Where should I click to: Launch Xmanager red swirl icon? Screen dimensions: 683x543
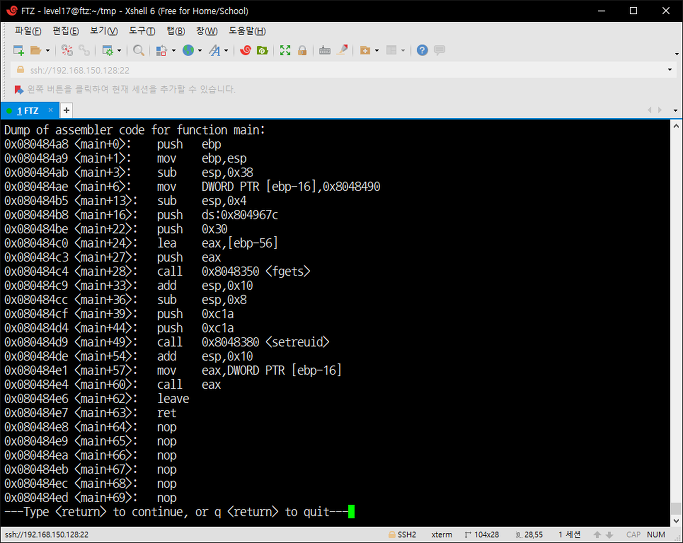click(x=246, y=51)
